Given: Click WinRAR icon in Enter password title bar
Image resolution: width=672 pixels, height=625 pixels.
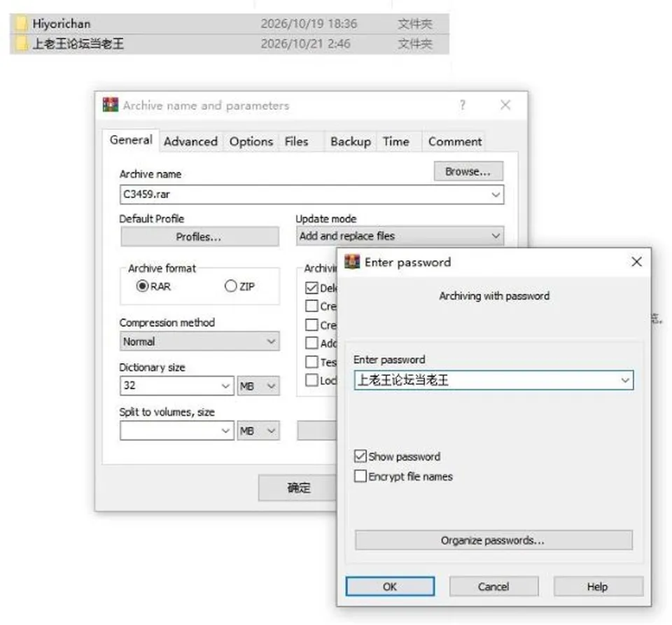Looking at the screenshot, I should [352, 262].
